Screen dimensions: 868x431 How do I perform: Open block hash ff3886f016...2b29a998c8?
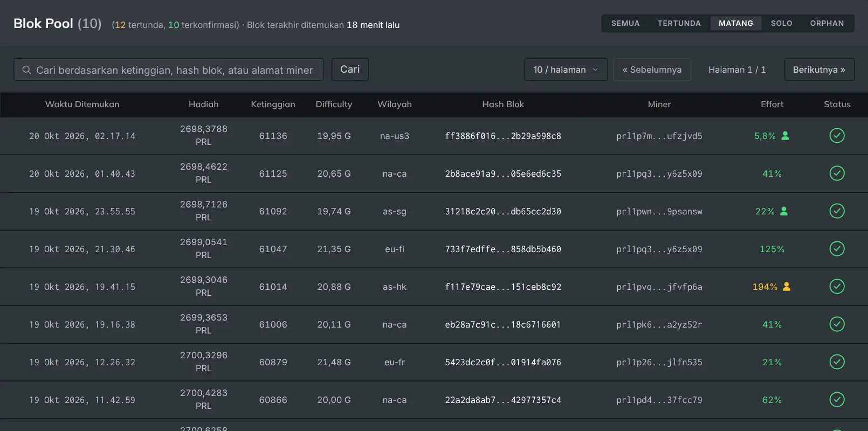(x=503, y=136)
